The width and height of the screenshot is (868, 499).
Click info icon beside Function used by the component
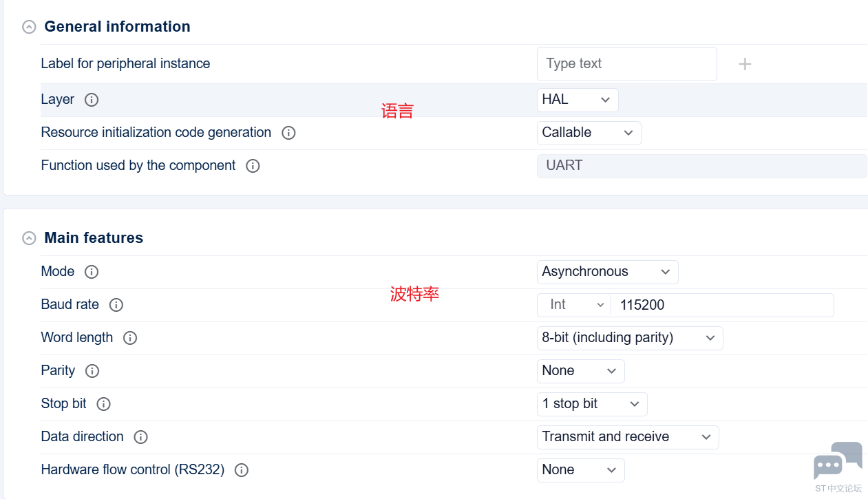[253, 166]
